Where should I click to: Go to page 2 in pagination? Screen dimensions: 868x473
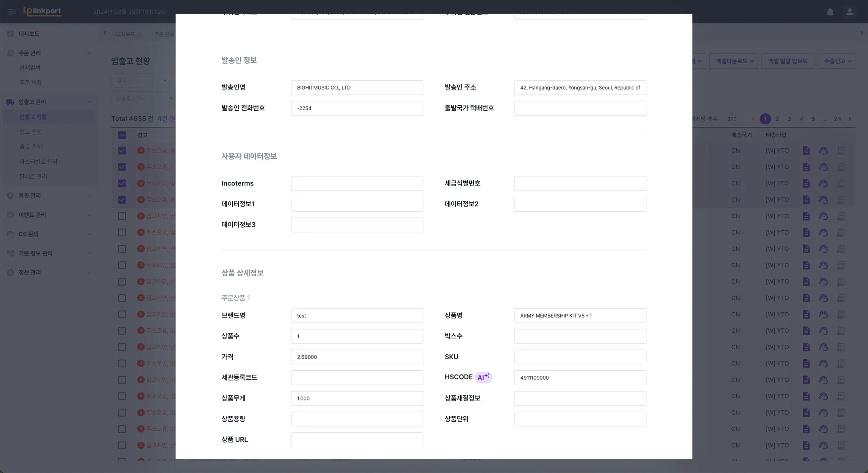777,119
